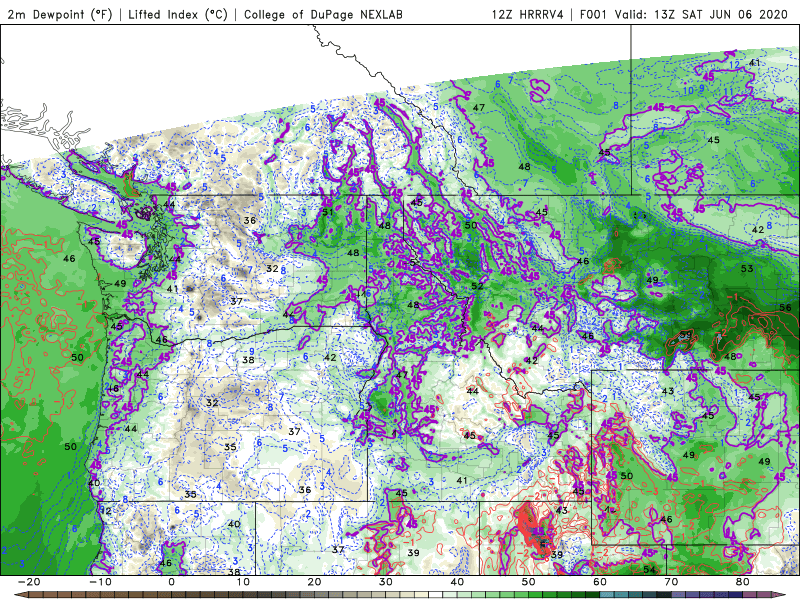Click the '52' dewpoint value on map
The width and height of the screenshot is (800, 600).
coord(477,286)
